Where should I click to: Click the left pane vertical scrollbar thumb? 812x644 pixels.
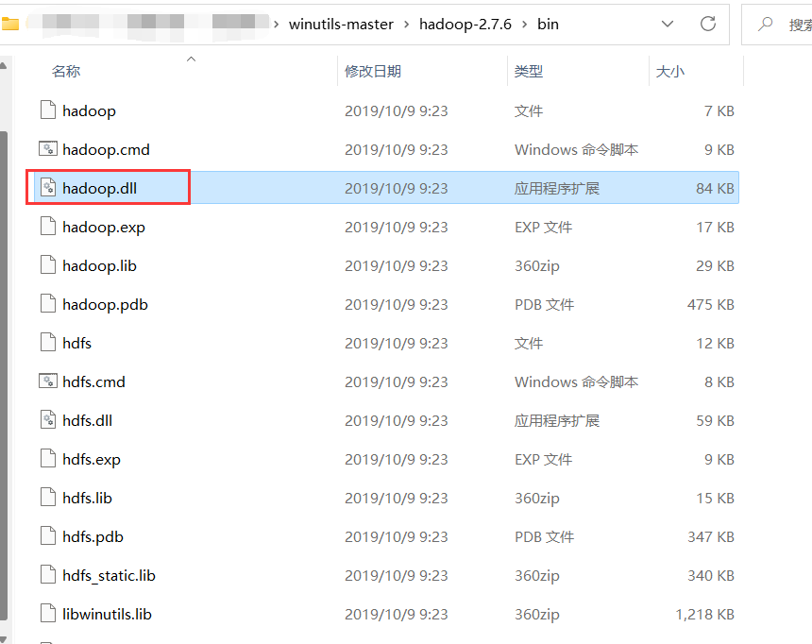click(x=3, y=375)
